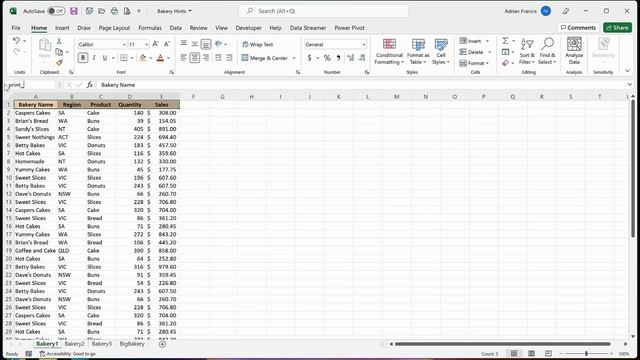The image size is (640, 360).
Task: Click the horizontal scrollbar thumb
Action: coord(502,344)
